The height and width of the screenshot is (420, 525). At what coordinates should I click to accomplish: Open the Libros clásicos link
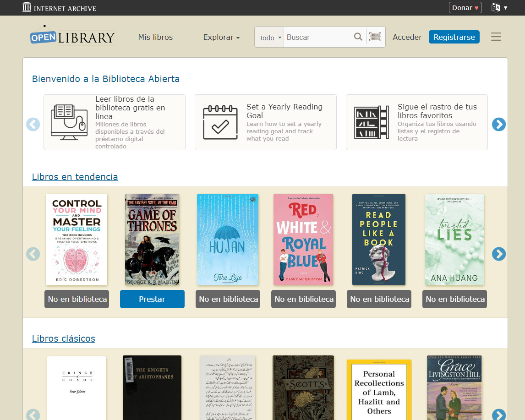tap(64, 338)
